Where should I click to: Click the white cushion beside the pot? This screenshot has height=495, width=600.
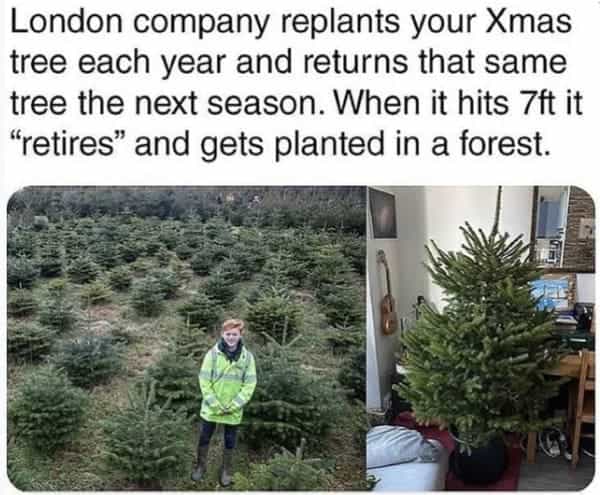pyautogui.click(x=406, y=455)
